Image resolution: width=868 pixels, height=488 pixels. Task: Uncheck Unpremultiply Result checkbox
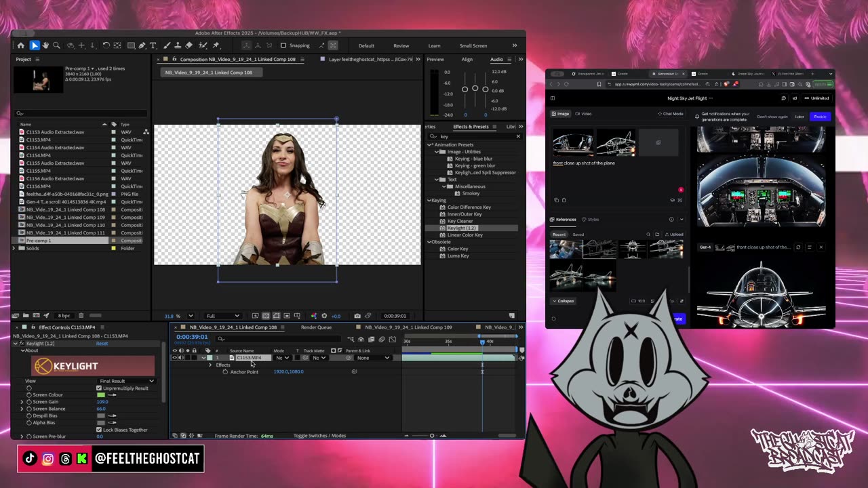tap(99, 388)
